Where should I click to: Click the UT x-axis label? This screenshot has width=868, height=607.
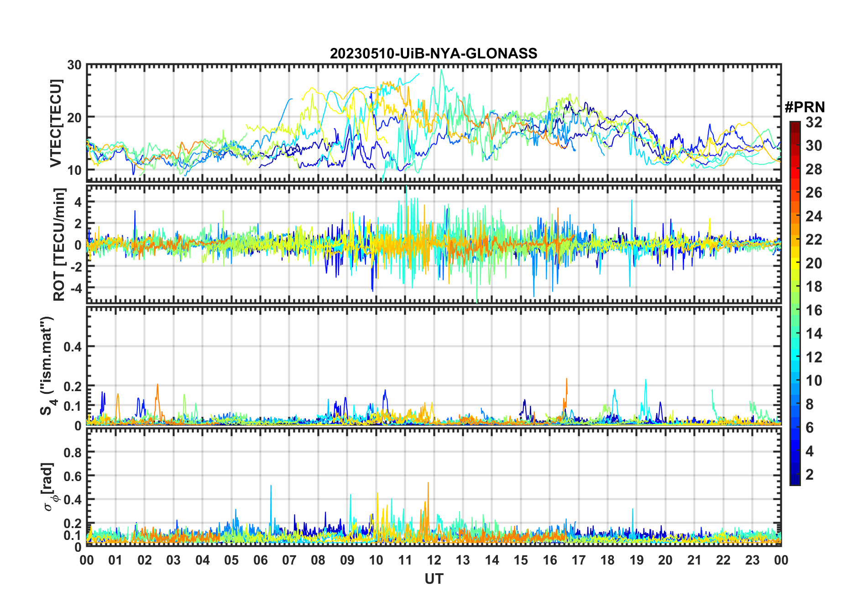point(434,579)
